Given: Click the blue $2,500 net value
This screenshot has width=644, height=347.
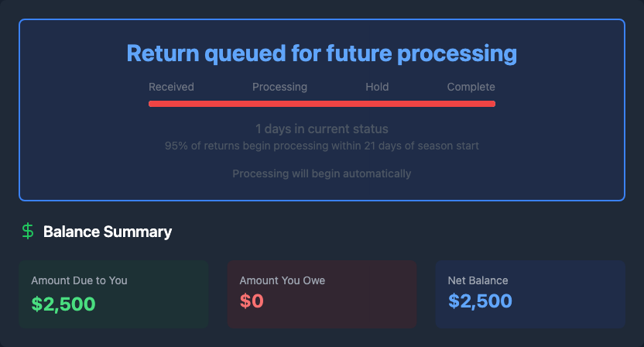Looking at the screenshot, I should 480,302.
